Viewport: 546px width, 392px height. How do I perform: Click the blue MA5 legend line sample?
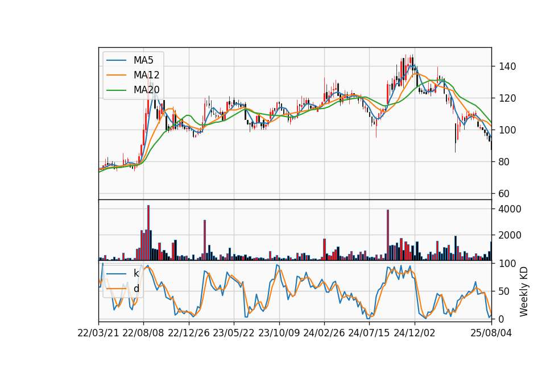click(x=116, y=60)
